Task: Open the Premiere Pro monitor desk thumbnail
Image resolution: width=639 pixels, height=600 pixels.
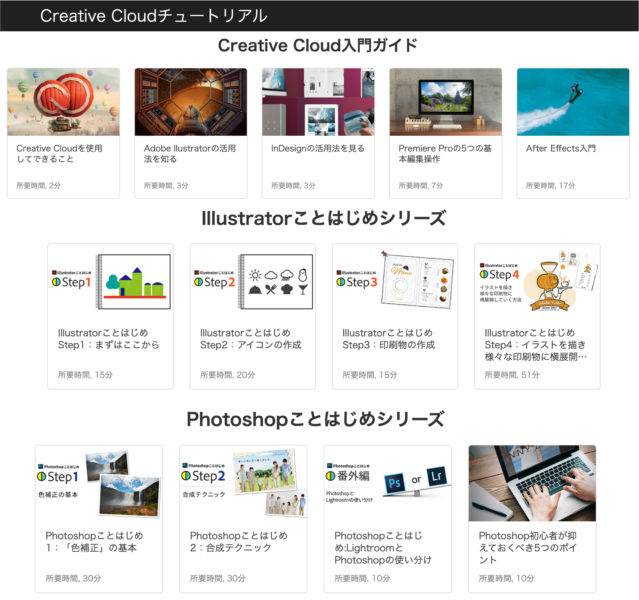Action: point(445,102)
